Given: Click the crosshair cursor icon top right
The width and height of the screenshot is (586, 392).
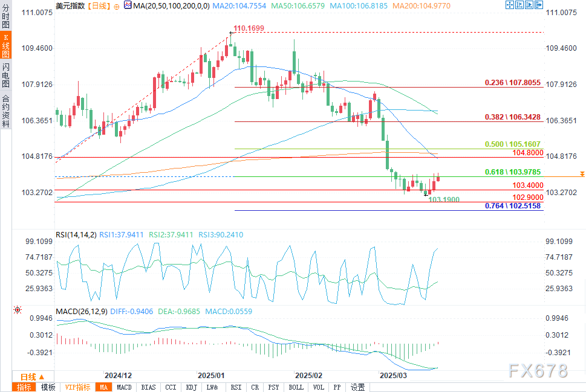Looking at the screenshot, I should tap(510, 5).
